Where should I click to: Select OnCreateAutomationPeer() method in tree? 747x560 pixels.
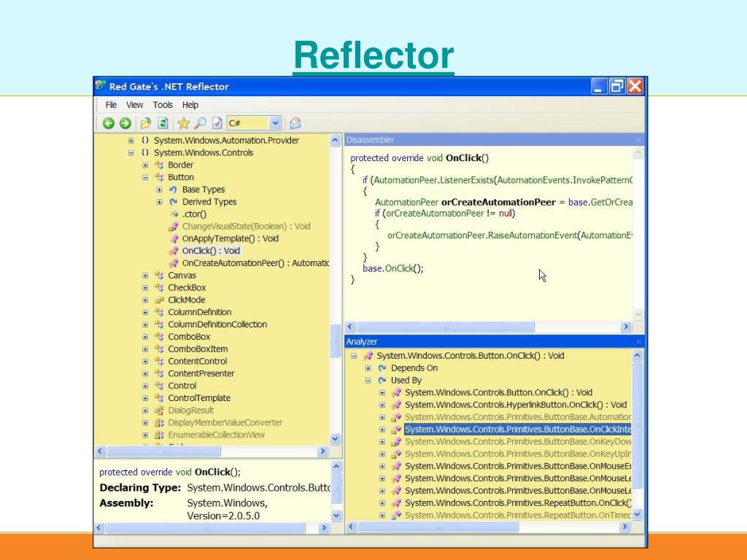click(x=255, y=263)
